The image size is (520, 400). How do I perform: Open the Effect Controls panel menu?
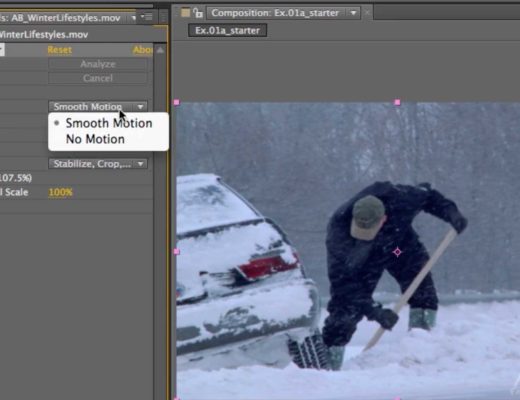pyautogui.click(x=146, y=17)
